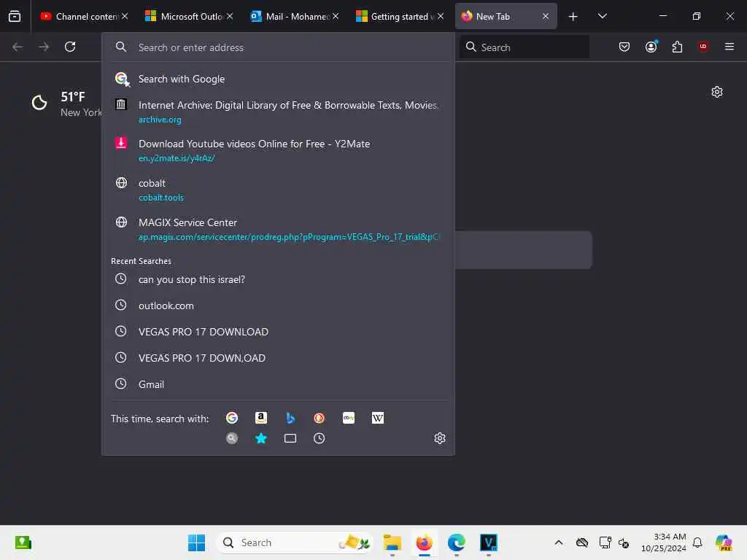
Task: Open the 51°F New York weather widget
Action: [66, 104]
